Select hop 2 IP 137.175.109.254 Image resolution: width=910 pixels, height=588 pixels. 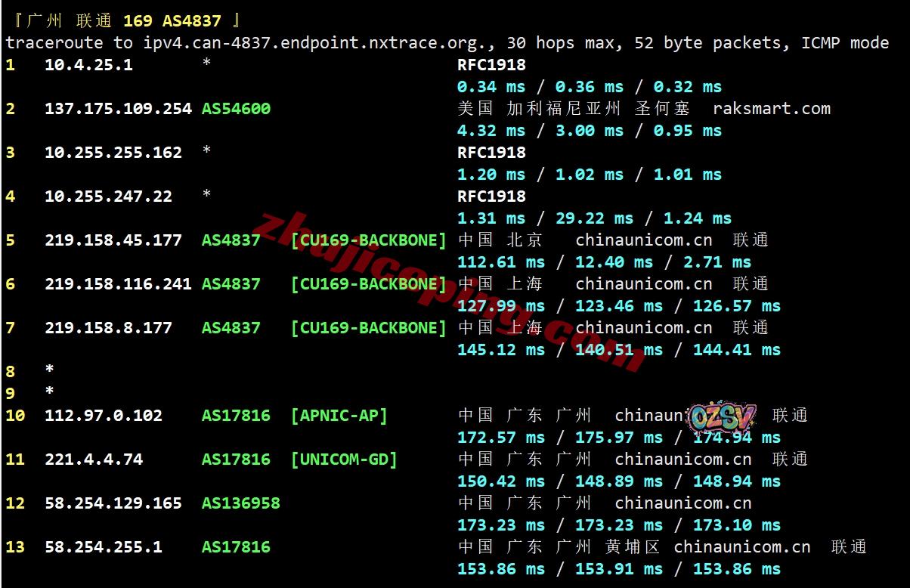pos(118,109)
